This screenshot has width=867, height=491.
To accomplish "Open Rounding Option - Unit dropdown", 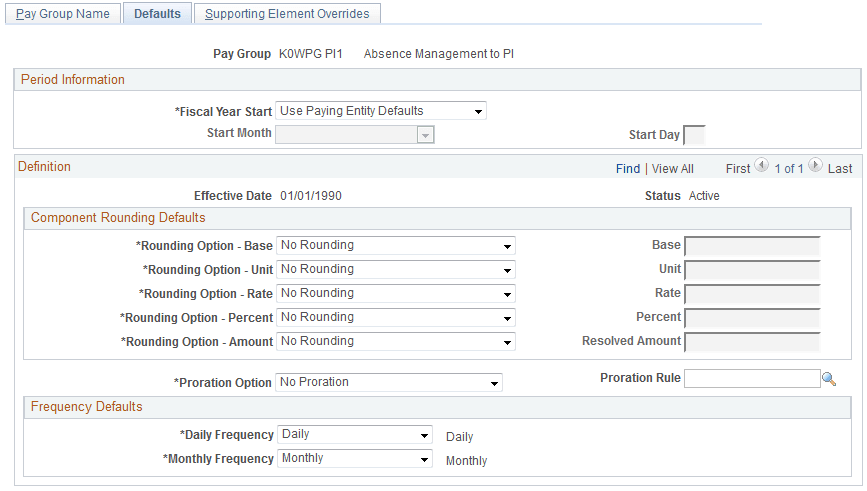I will (396, 269).
